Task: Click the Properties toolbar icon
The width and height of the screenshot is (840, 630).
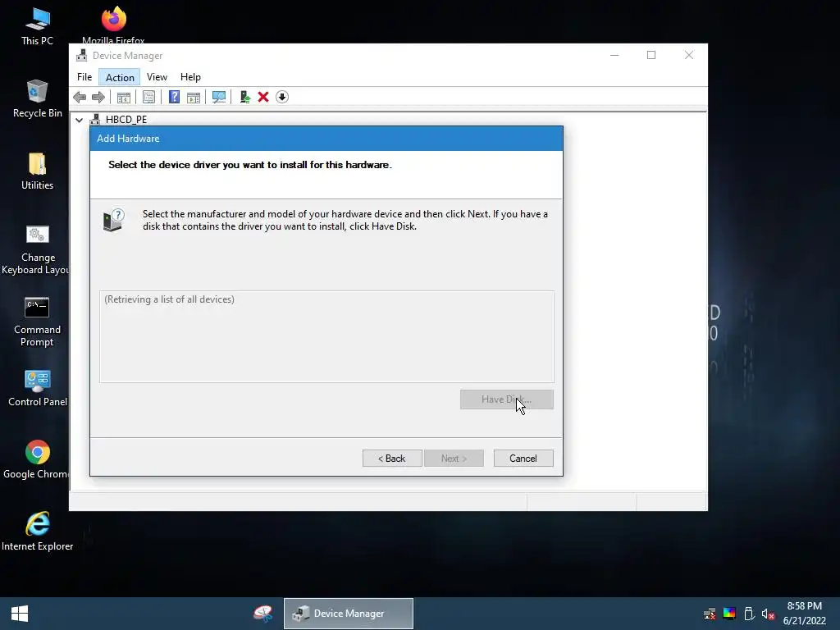Action: click(x=149, y=97)
